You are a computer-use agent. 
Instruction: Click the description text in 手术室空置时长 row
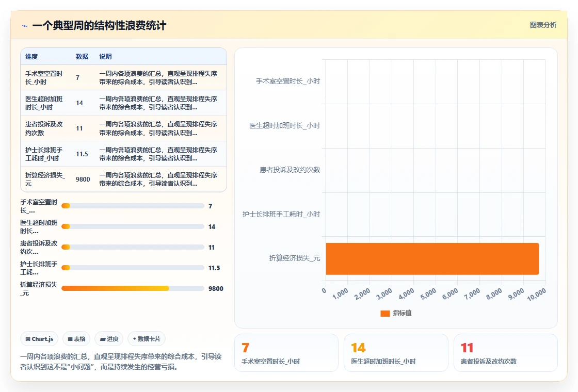coord(158,78)
